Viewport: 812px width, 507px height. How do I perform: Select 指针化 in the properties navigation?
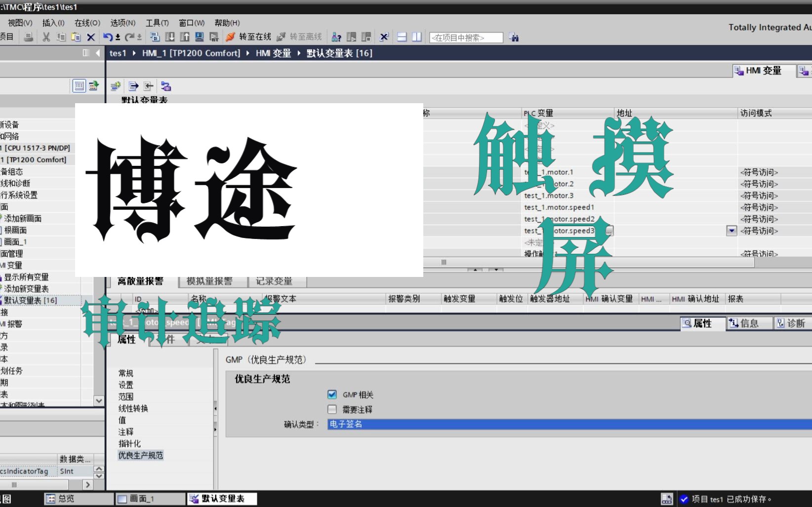point(129,443)
